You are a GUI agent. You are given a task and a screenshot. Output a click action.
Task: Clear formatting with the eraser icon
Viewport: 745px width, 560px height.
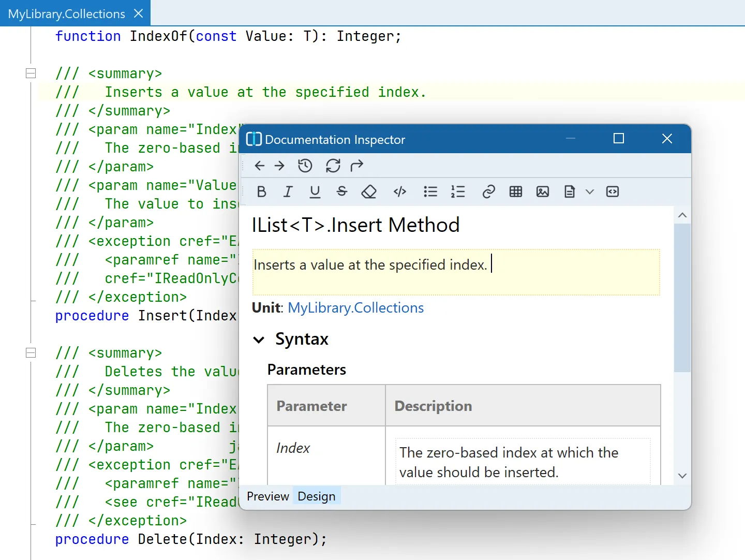369,191
